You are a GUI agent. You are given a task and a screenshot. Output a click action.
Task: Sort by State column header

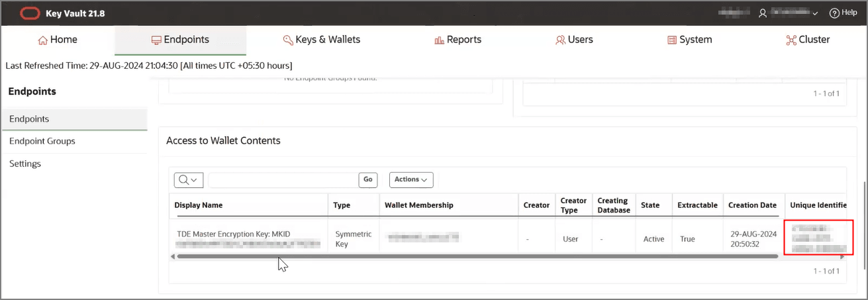650,205
